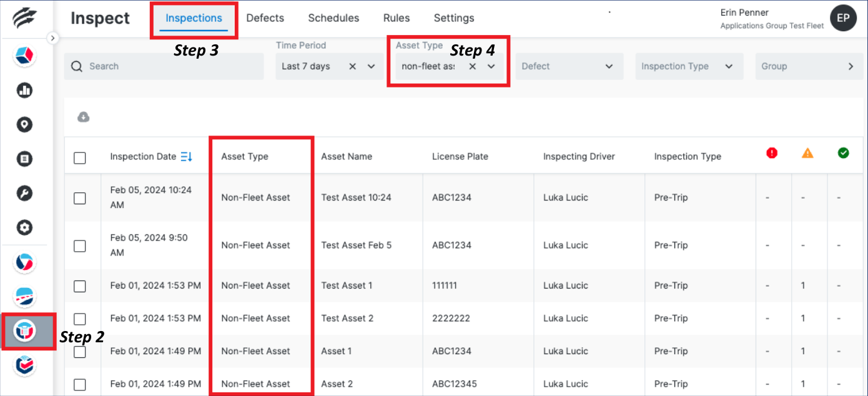Click the wrench maintenance sidebar icon
Screen dimensions: 868x396
coord(24,193)
